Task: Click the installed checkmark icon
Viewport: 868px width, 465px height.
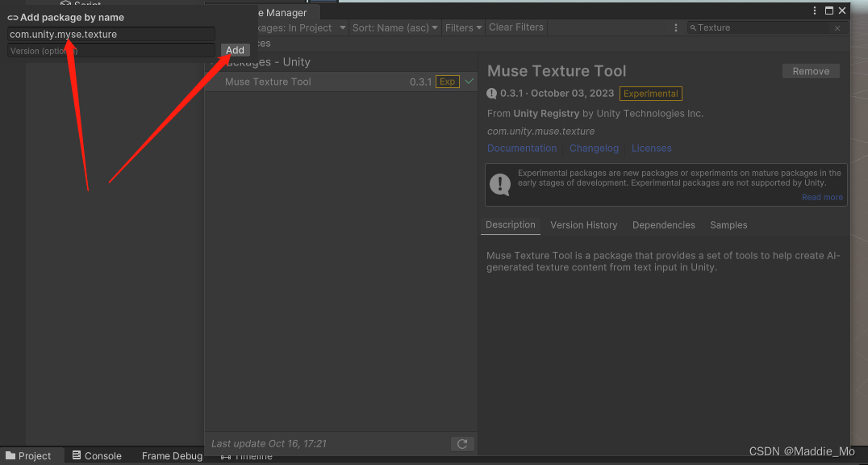Action: (469, 82)
